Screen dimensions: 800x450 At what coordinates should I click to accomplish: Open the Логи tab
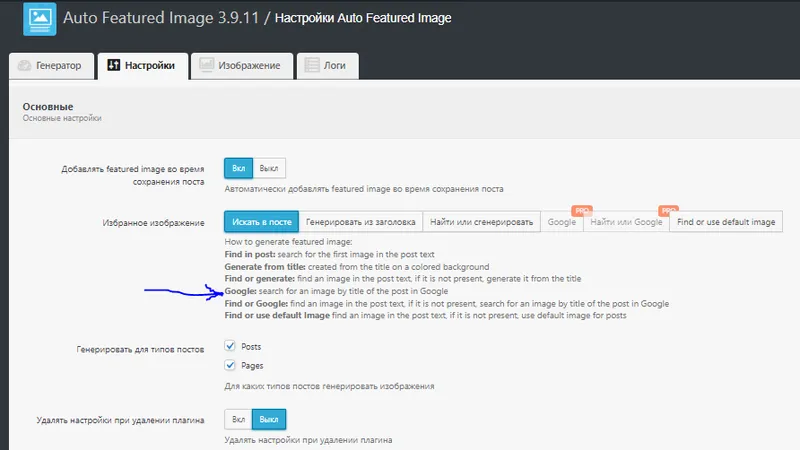(328, 66)
